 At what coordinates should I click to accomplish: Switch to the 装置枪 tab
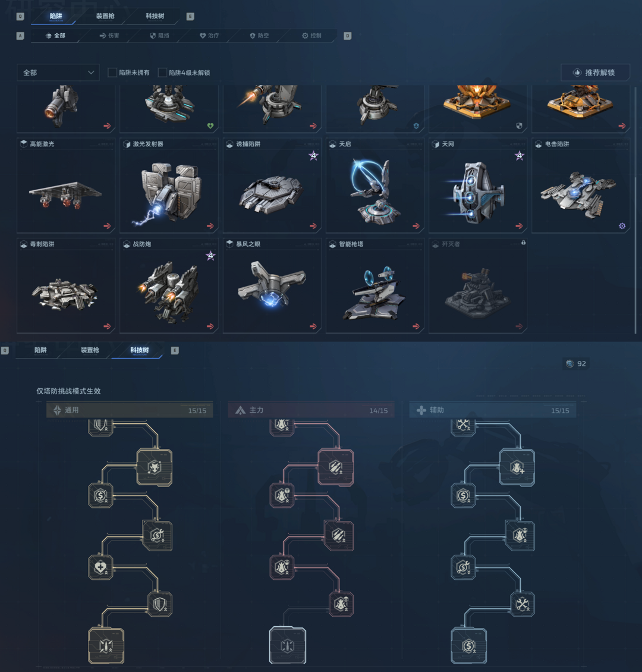pyautogui.click(x=105, y=16)
